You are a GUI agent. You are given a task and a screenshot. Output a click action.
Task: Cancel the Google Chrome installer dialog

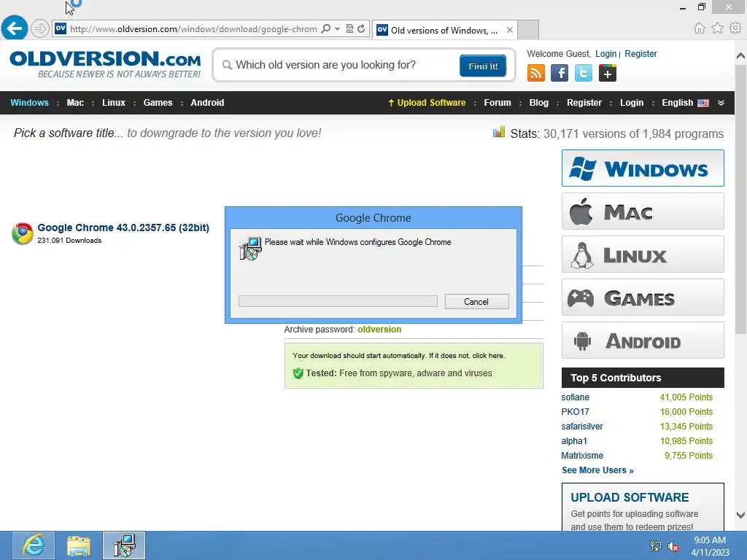(x=476, y=301)
